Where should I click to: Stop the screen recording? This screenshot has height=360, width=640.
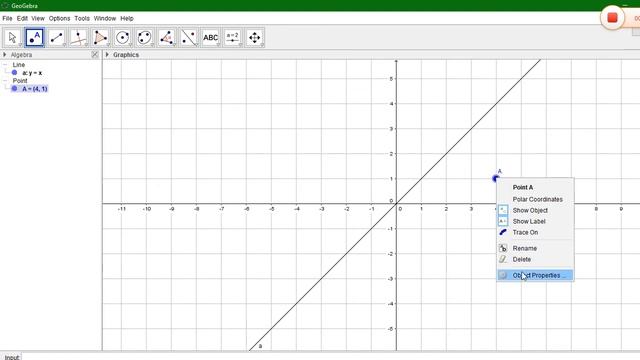tap(612, 18)
